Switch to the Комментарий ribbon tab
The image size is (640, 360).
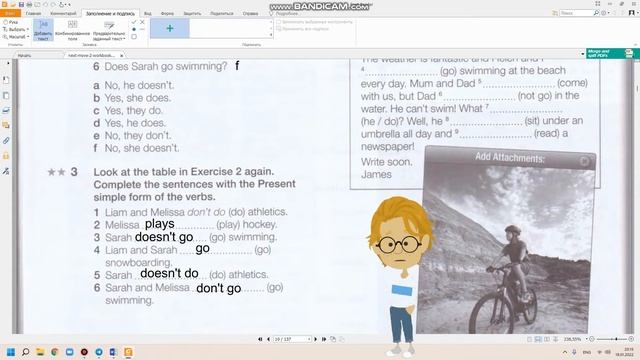63,13
